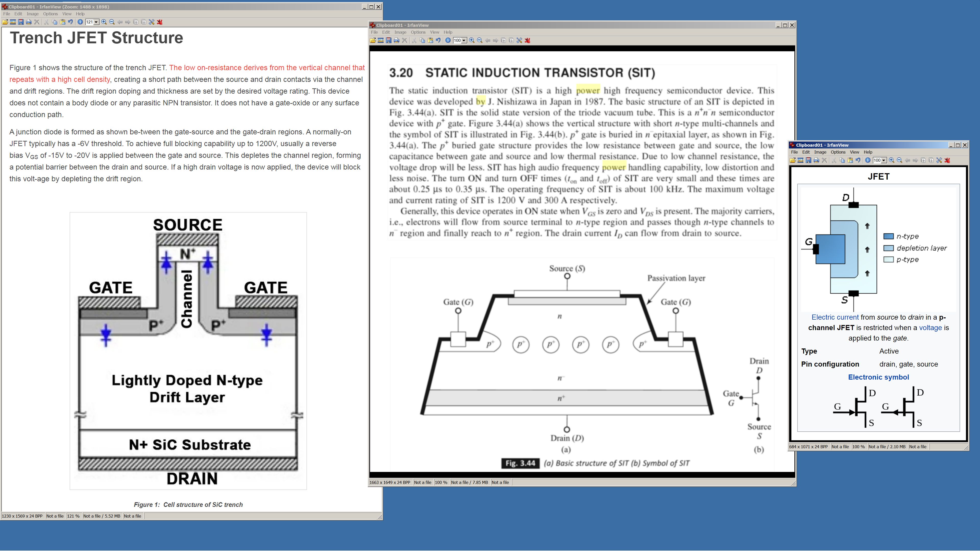This screenshot has width=980, height=551.
Task: Click Save icon in Trench JFET window
Action: coord(21,22)
